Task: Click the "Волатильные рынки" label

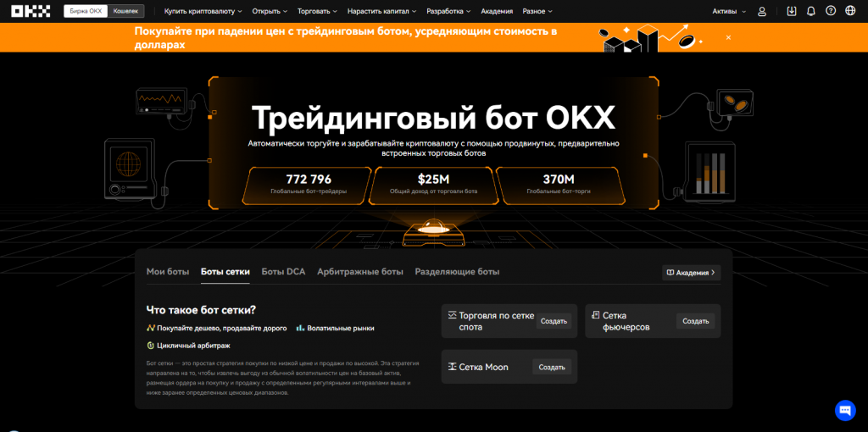Action: click(x=341, y=328)
